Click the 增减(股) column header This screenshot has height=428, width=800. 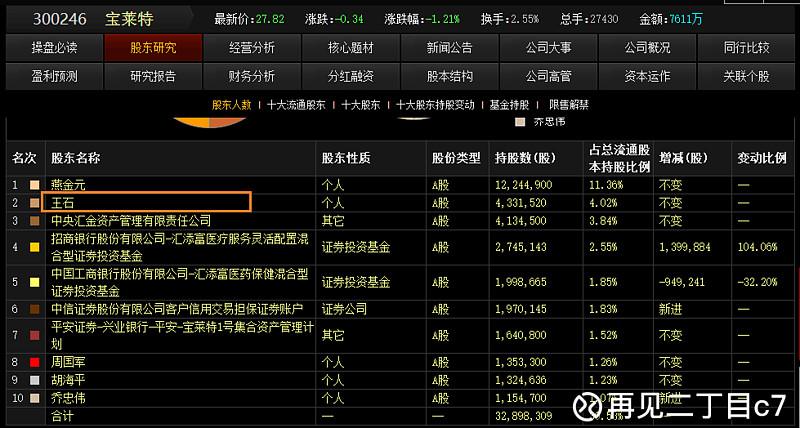[684, 158]
